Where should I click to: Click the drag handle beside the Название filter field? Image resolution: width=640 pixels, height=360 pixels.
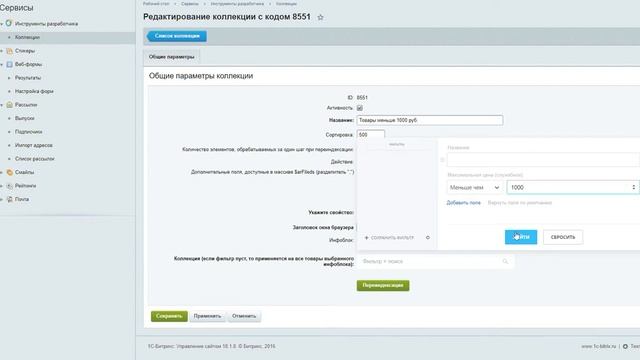click(x=442, y=160)
